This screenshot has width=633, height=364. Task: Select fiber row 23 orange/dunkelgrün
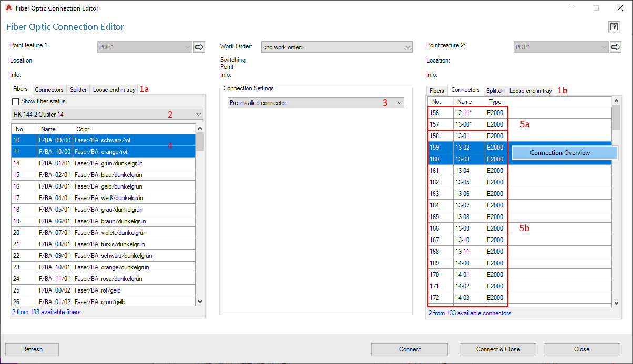point(104,267)
